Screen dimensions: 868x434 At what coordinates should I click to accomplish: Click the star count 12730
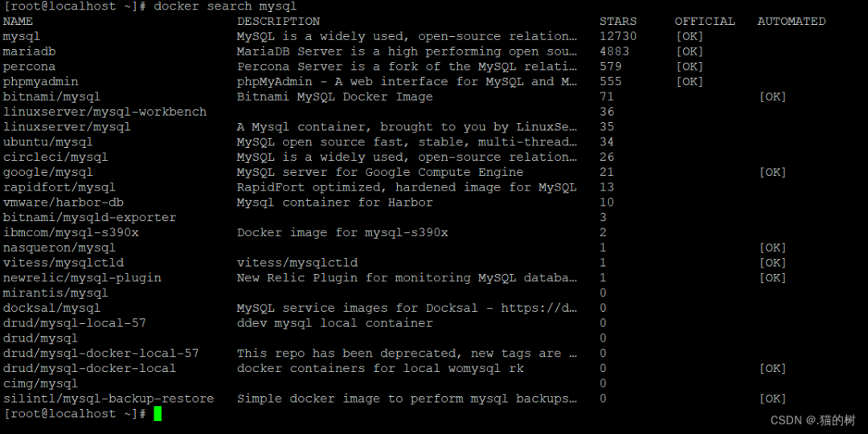(x=618, y=36)
